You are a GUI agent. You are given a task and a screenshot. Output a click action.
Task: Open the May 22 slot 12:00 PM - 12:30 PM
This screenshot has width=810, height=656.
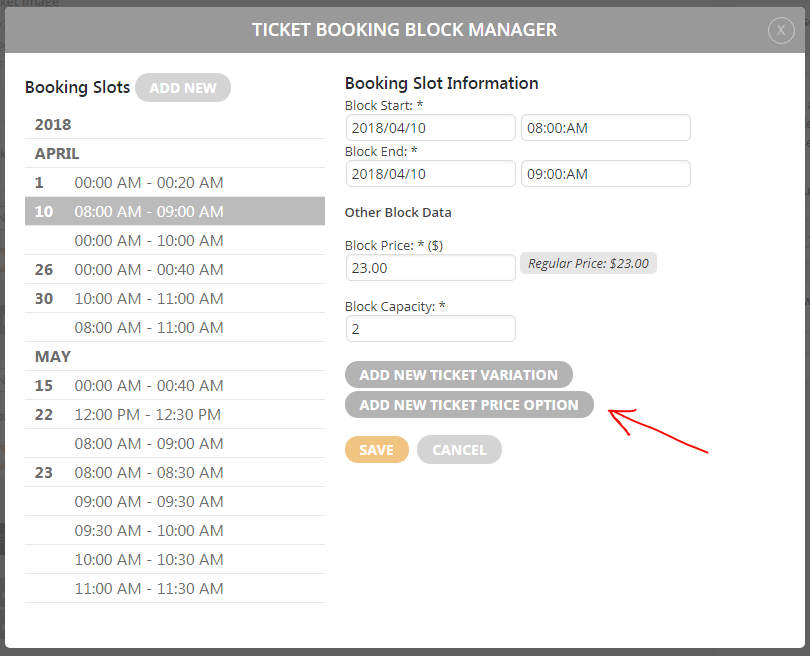point(175,414)
